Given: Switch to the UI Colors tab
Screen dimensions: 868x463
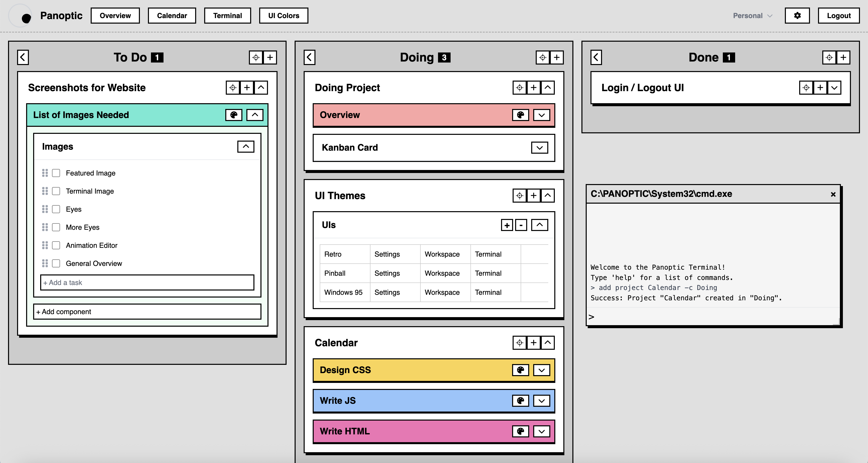Looking at the screenshot, I should pos(283,16).
